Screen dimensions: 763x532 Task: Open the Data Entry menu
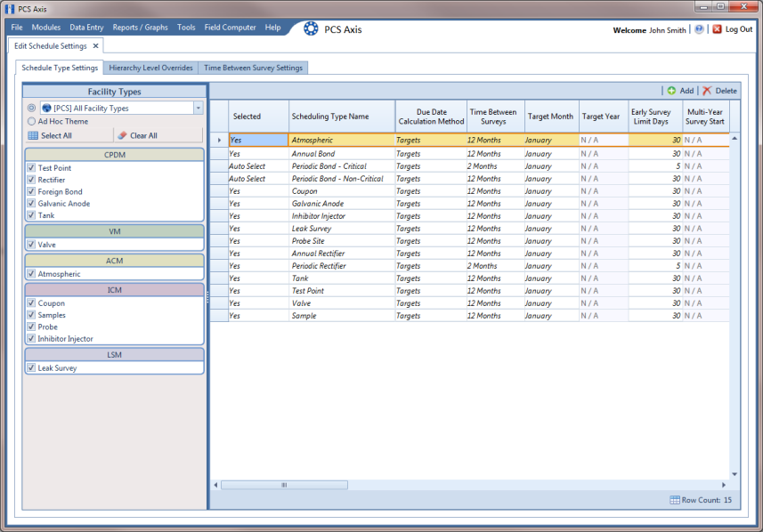click(x=86, y=28)
